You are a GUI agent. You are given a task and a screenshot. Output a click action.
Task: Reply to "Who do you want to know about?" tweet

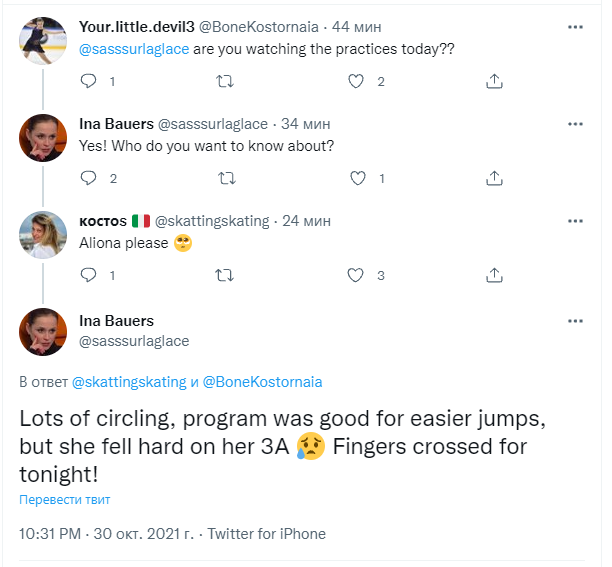tap(88, 178)
